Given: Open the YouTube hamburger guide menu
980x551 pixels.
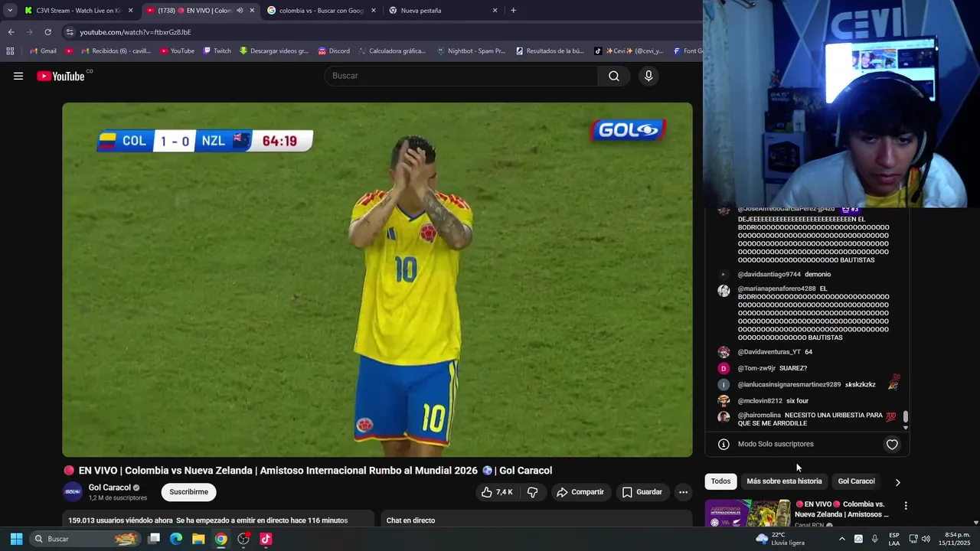Looking at the screenshot, I should (18, 76).
